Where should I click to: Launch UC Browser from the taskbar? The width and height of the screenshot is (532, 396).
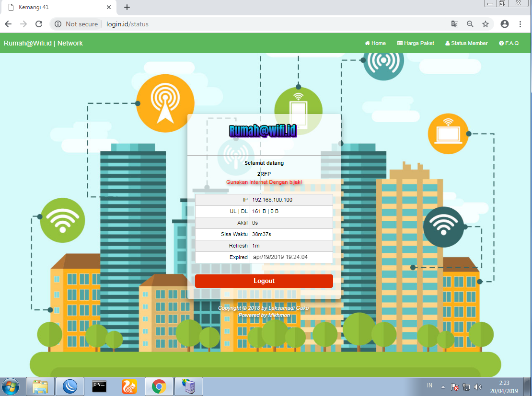pyautogui.click(x=129, y=386)
